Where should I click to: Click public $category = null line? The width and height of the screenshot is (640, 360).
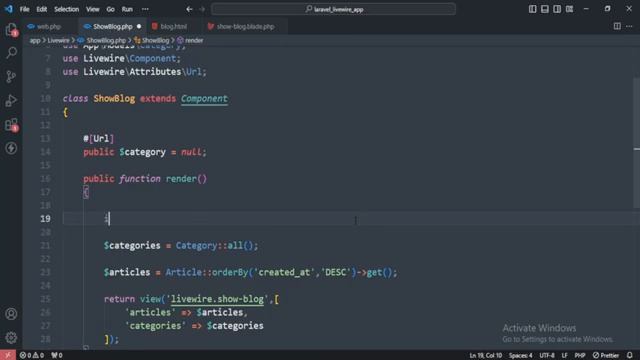[x=145, y=152]
